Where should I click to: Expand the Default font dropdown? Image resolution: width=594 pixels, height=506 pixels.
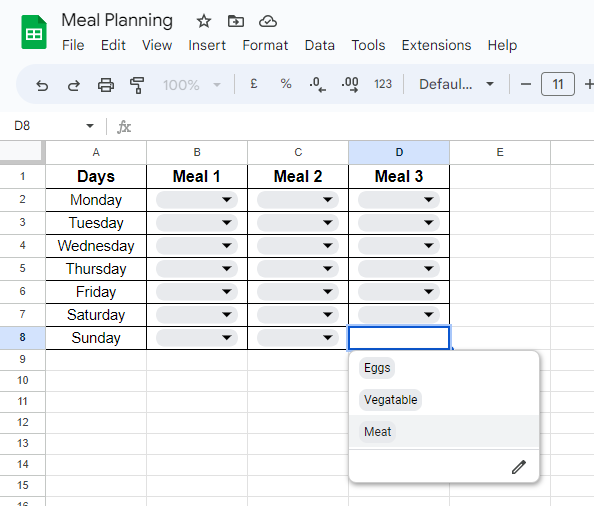[x=456, y=84]
